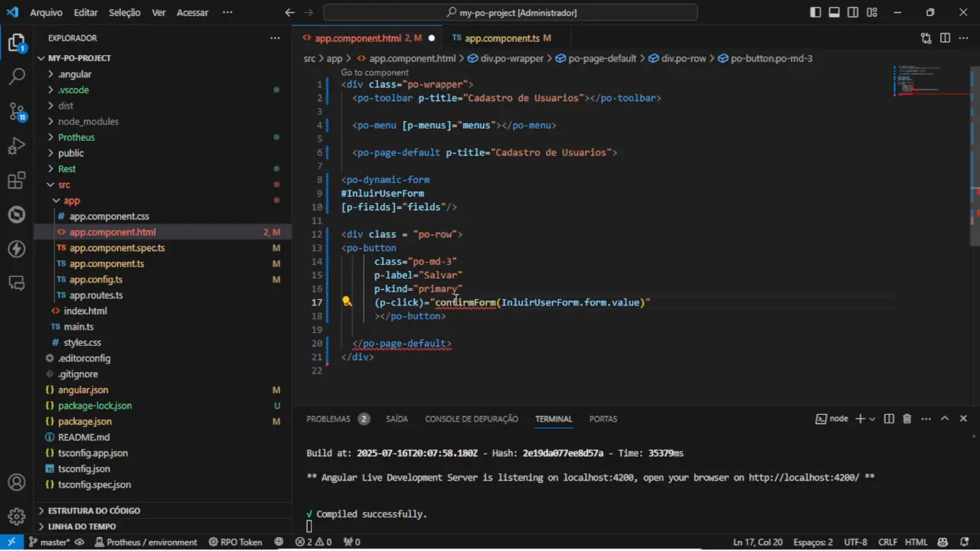
Task: Toggle secondary side bar layout button
Action: (x=853, y=12)
